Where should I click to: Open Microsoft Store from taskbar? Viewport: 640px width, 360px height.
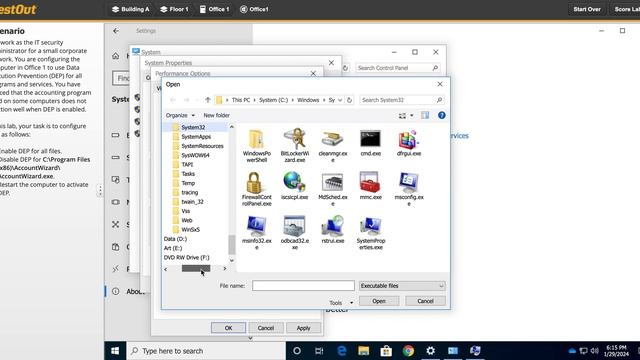386,351
